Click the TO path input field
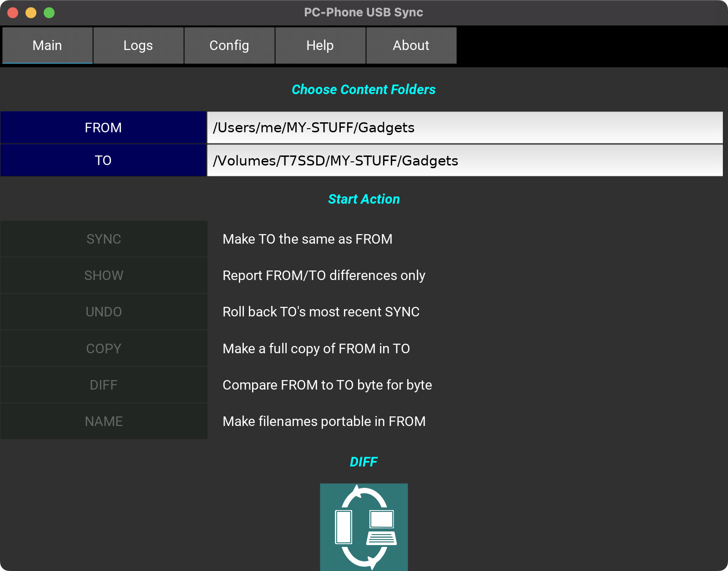 pos(465,160)
